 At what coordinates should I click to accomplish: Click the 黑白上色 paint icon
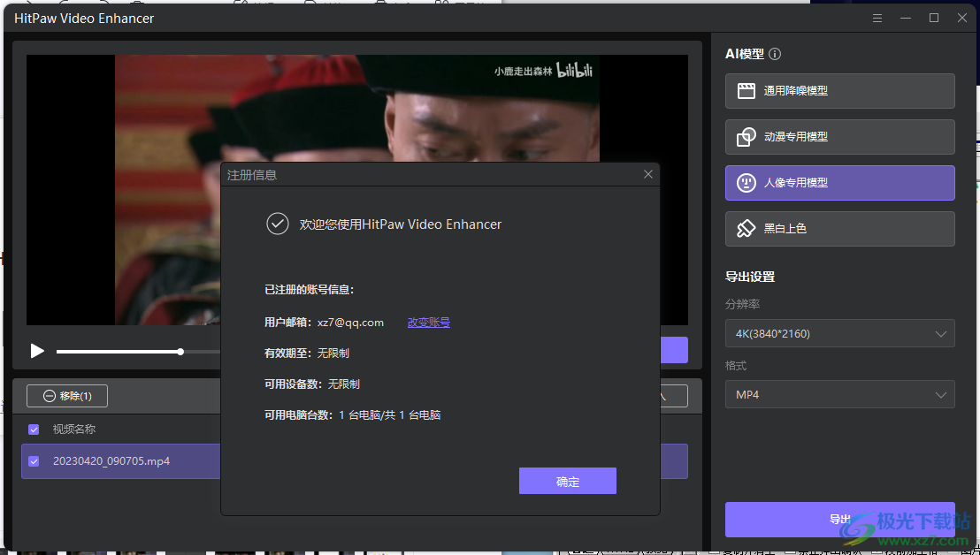point(746,229)
